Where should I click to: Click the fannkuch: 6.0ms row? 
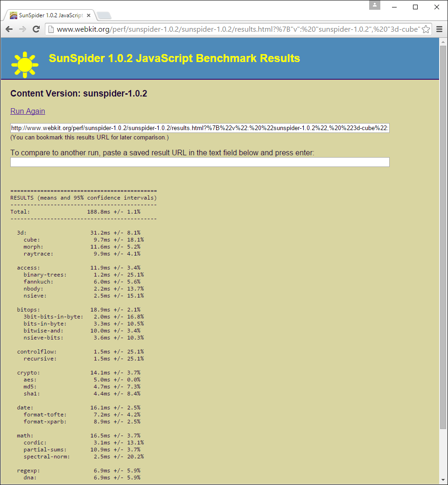click(x=82, y=282)
